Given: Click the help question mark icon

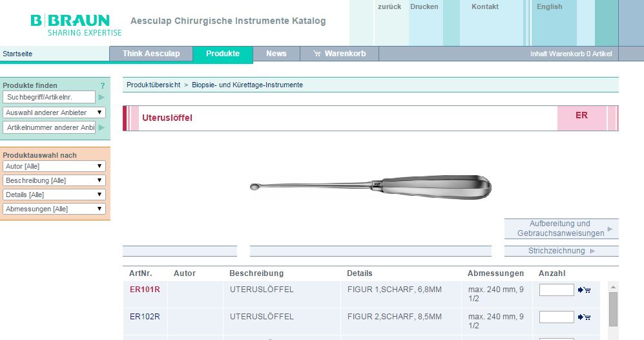Looking at the screenshot, I should pyautogui.click(x=103, y=85).
